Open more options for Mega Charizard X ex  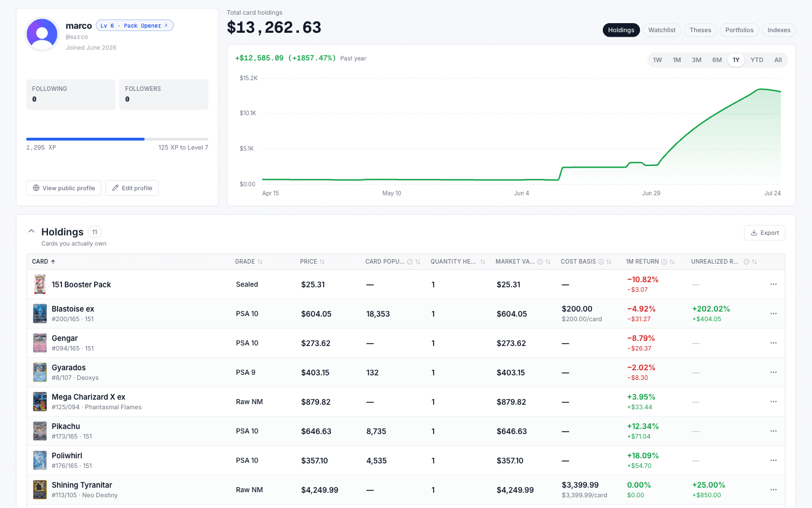774,402
